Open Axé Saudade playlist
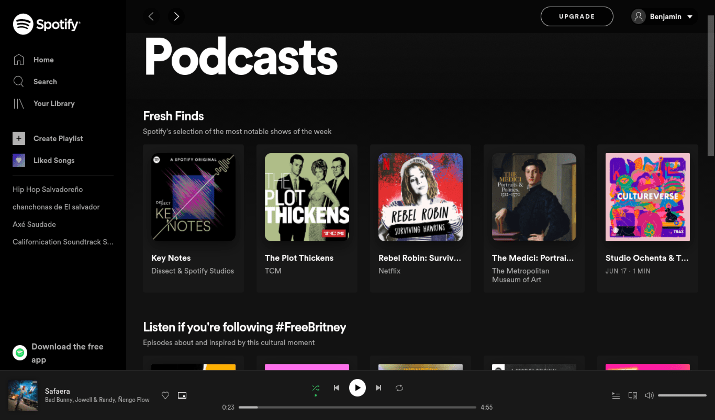 tap(34, 224)
